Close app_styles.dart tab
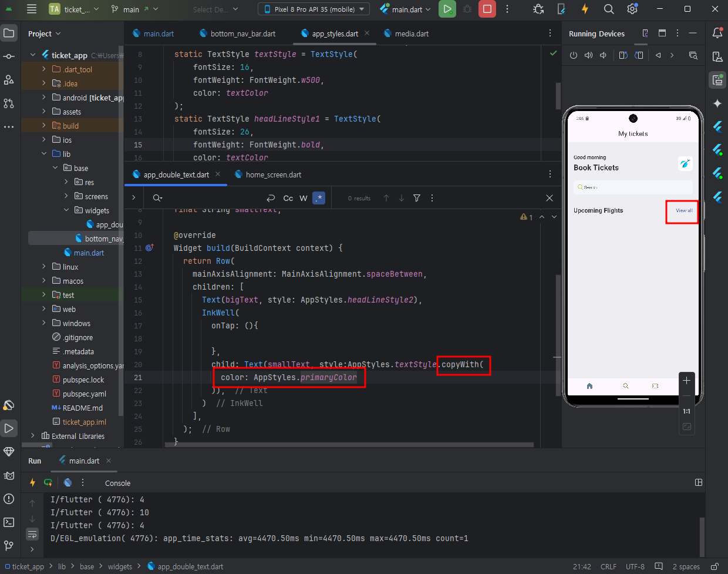Screen dimensions: 728x574 coord(368,33)
